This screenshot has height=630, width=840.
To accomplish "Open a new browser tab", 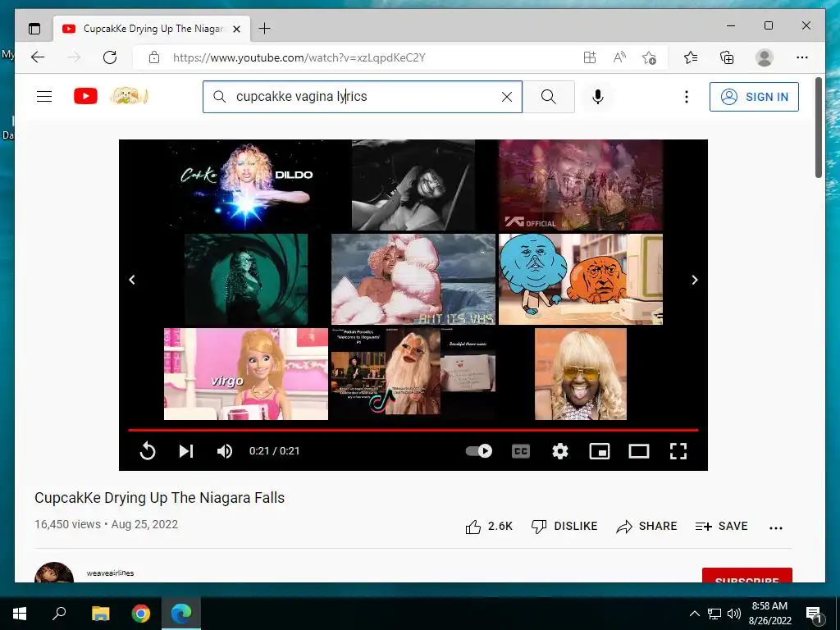I will coord(264,29).
